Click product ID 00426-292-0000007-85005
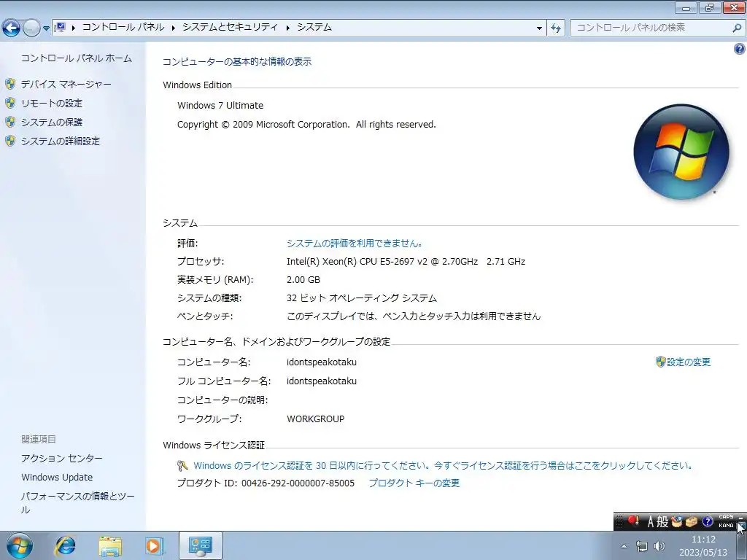The height and width of the screenshot is (560, 747). point(298,483)
